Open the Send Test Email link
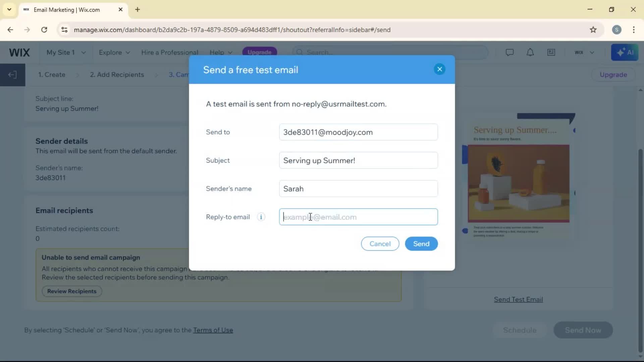 coord(518,300)
